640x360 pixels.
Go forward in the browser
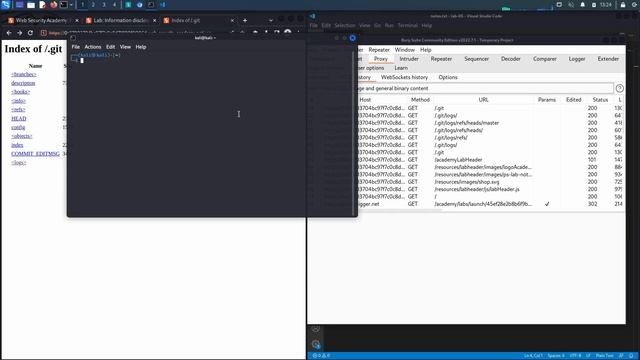20,33
